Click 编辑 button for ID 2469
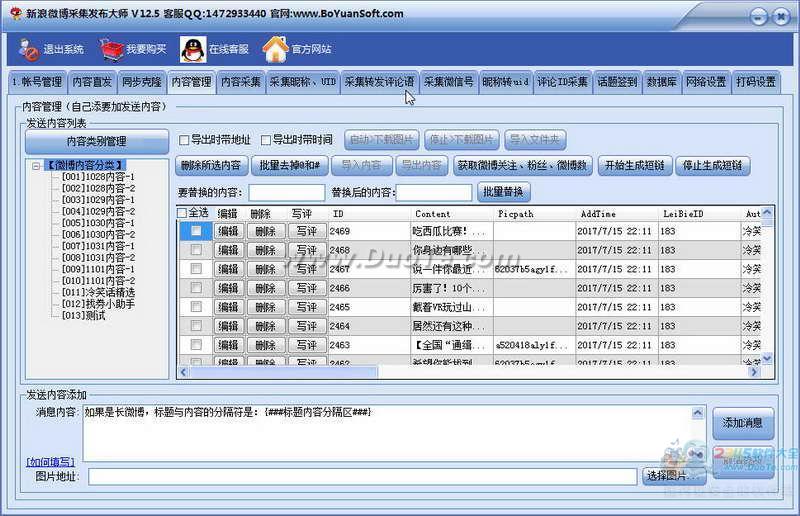The height and width of the screenshot is (516, 800). 229,231
